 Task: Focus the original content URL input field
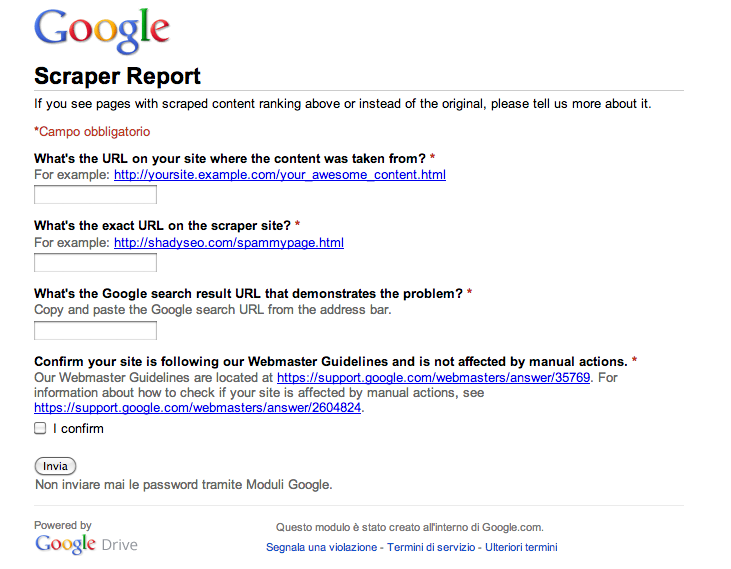95,195
